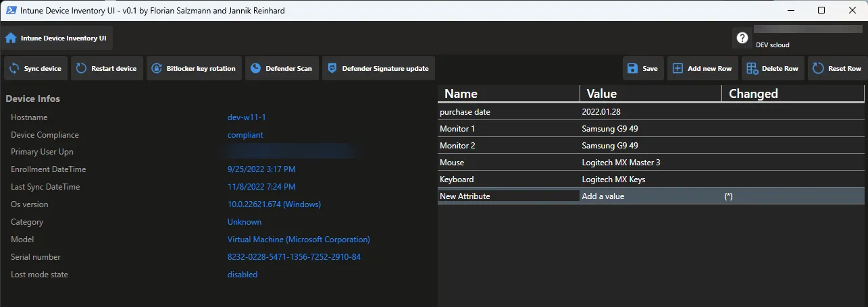The width and height of the screenshot is (868, 307).
Task: Click the Bitlocker key rotation lock icon
Action: [156, 68]
